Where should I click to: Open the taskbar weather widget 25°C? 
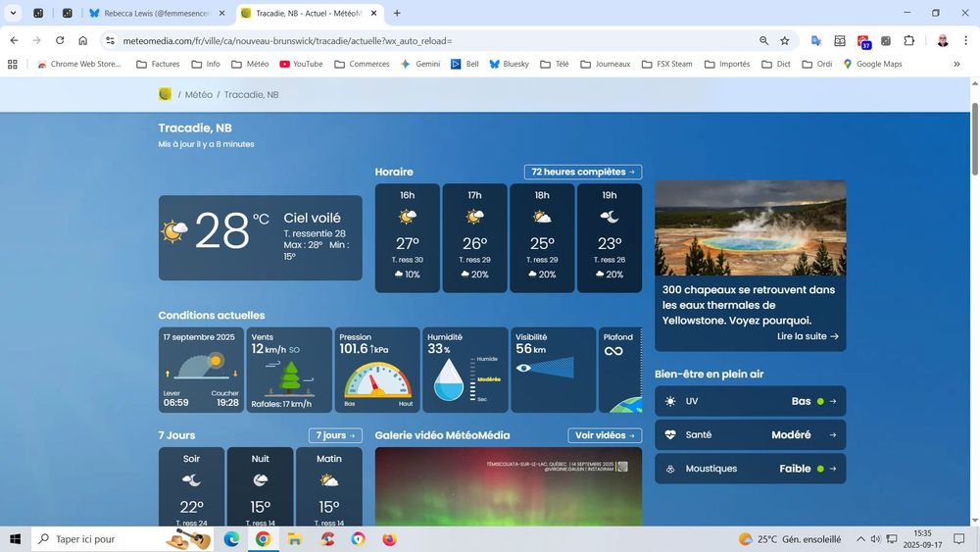click(789, 539)
